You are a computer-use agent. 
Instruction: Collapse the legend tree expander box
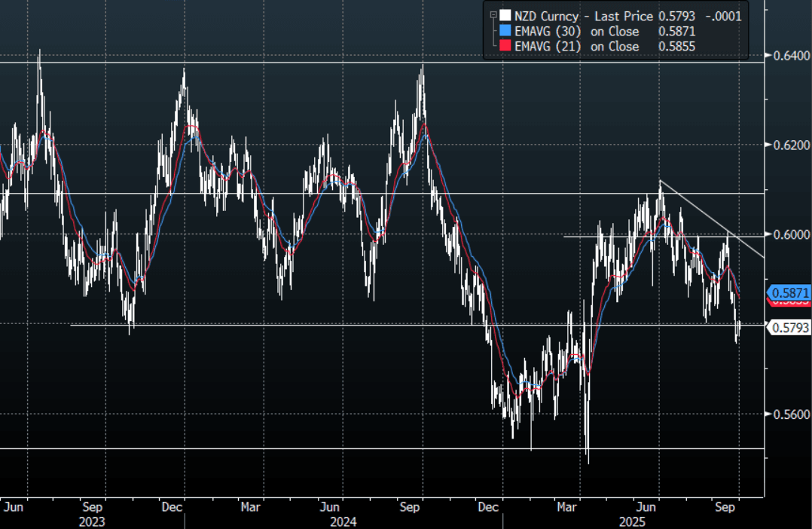(492, 14)
